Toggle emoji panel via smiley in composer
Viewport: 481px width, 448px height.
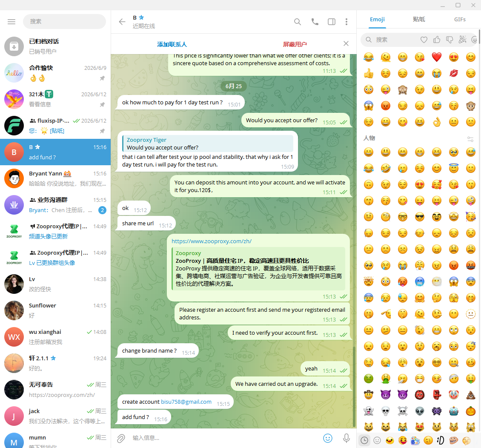click(328, 438)
